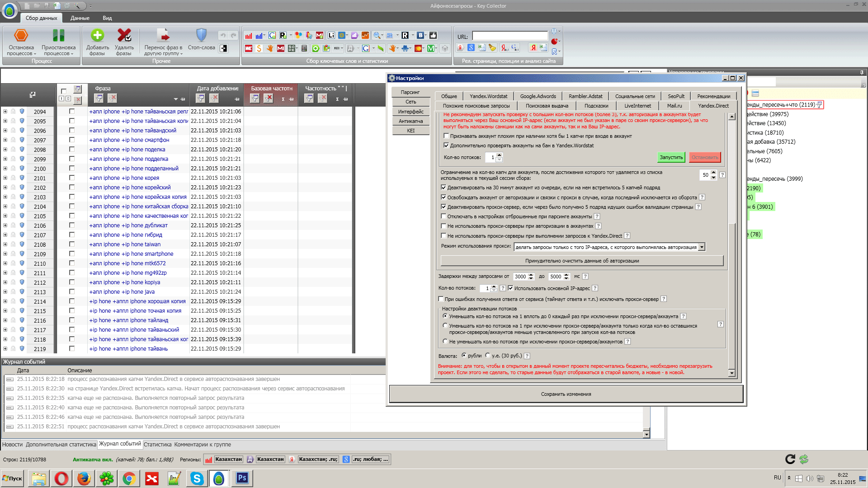Uncheck 'Использовать основной IP-адрес' option
Image resolution: width=868 pixels, height=488 pixels.
[510, 288]
